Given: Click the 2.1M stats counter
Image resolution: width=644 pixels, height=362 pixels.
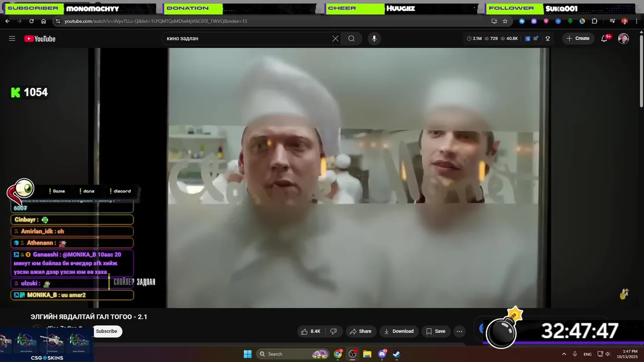Looking at the screenshot, I should pos(474,39).
